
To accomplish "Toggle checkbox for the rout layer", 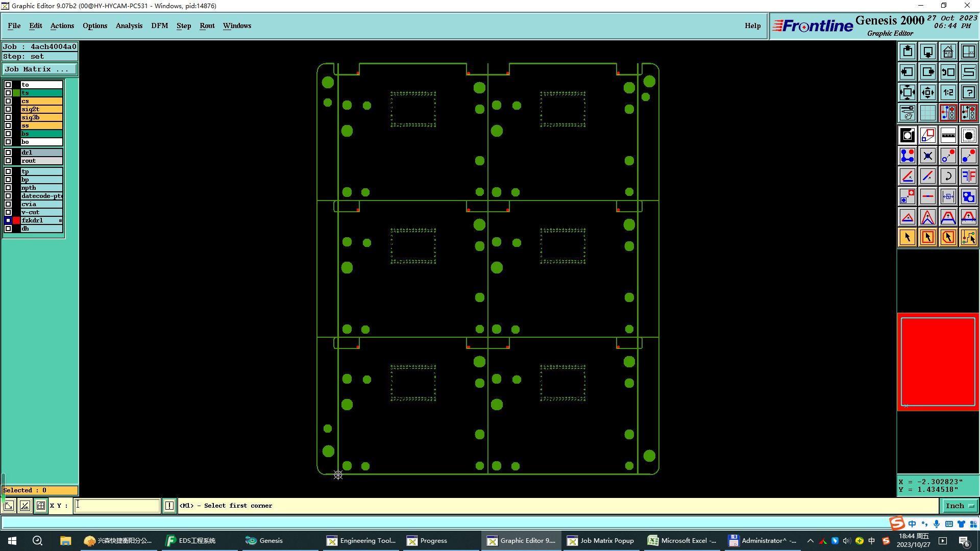I will [8, 161].
